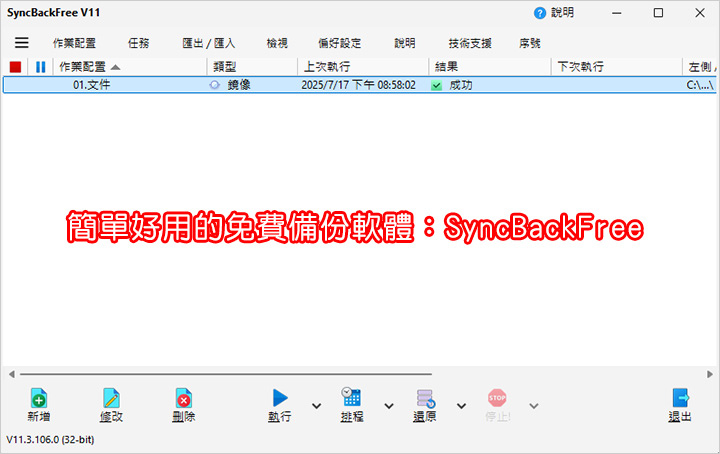Click the green success checkmark icon
The height and width of the screenshot is (454, 720).
(436, 85)
